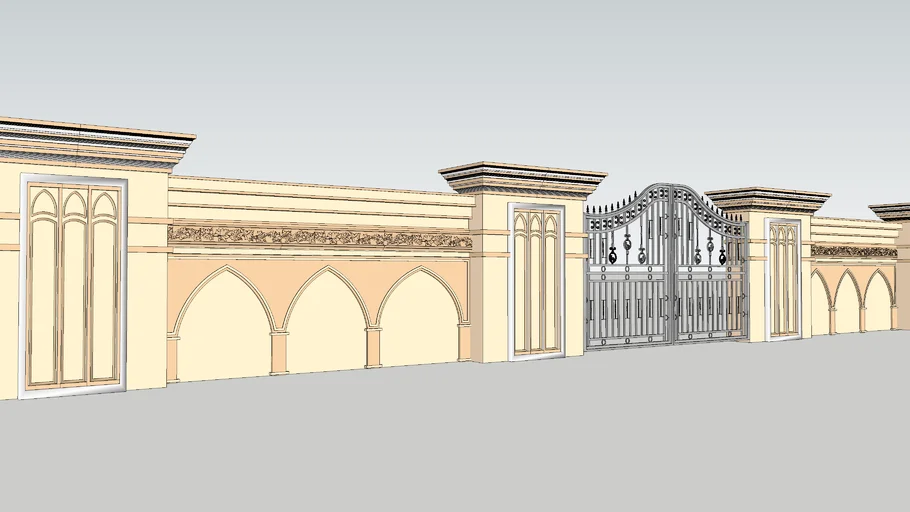
Task: Select the middle pointed arch on left wall
Action: point(326,320)
